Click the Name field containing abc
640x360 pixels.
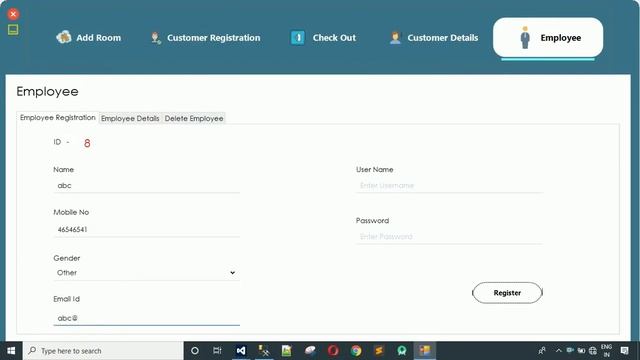tap(147, 185)
